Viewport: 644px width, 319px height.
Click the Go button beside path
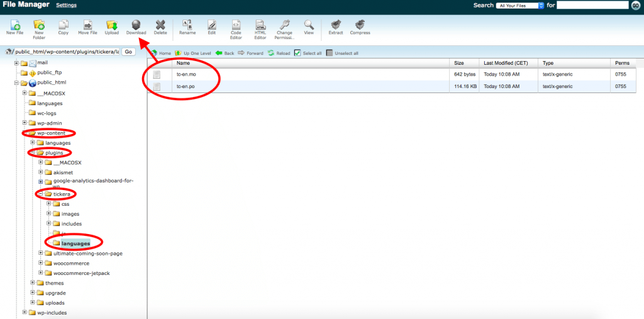128,52
